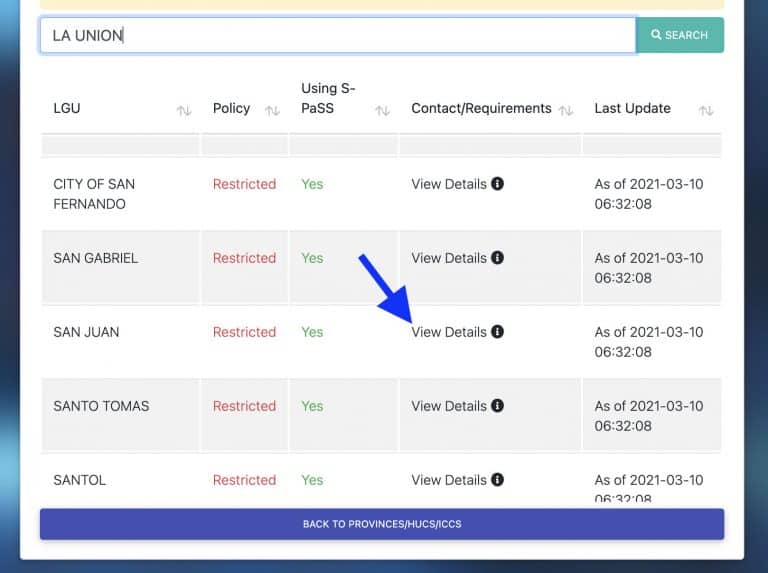Screen dimensions: 768x573
Task: Click the info icon in the San Gabriel row
Action: point(498,258)
